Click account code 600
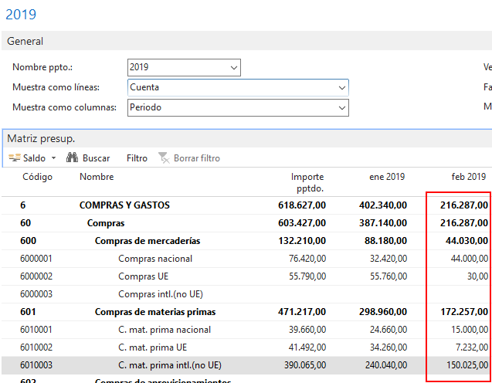492x383 pixels. click(x=28, y=241)
